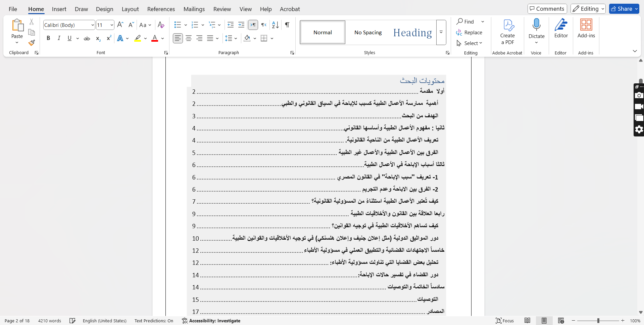Open the File menu
The height and width of the screenshot is (325, 644).
(x=13, y=9)
